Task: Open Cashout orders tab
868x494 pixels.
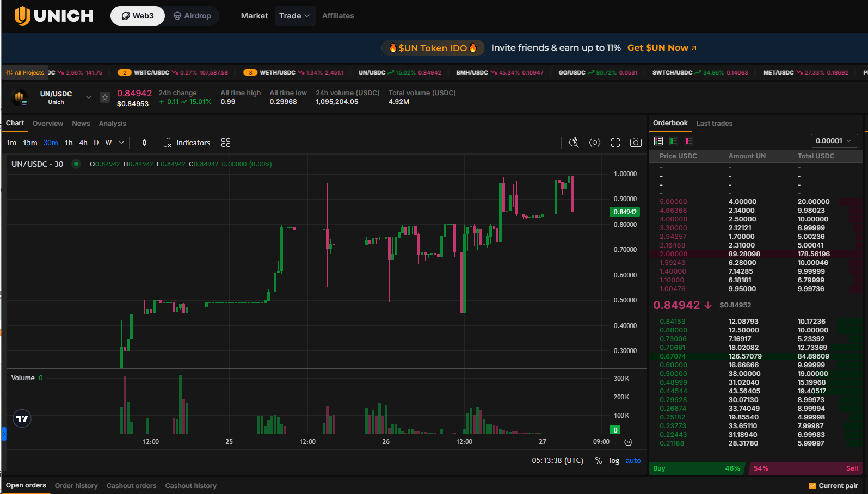Action: point(131,486)
